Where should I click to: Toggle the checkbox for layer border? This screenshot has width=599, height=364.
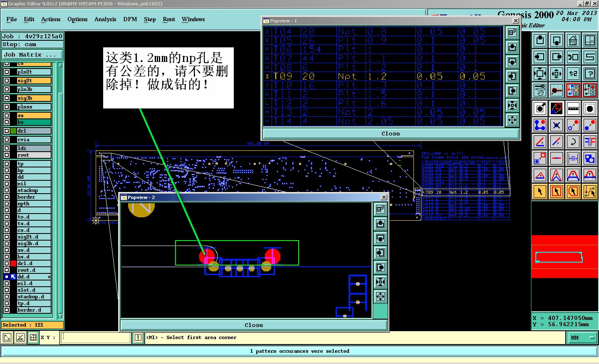pos(7,197)
